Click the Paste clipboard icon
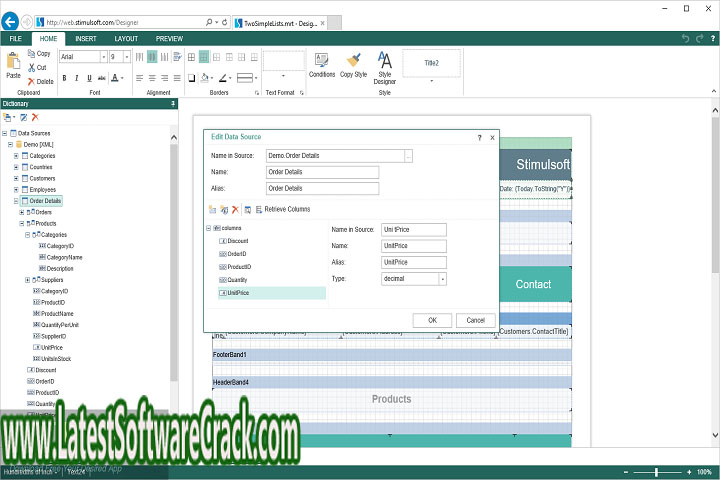Screen dimensions: 720x480 [13, 65]
